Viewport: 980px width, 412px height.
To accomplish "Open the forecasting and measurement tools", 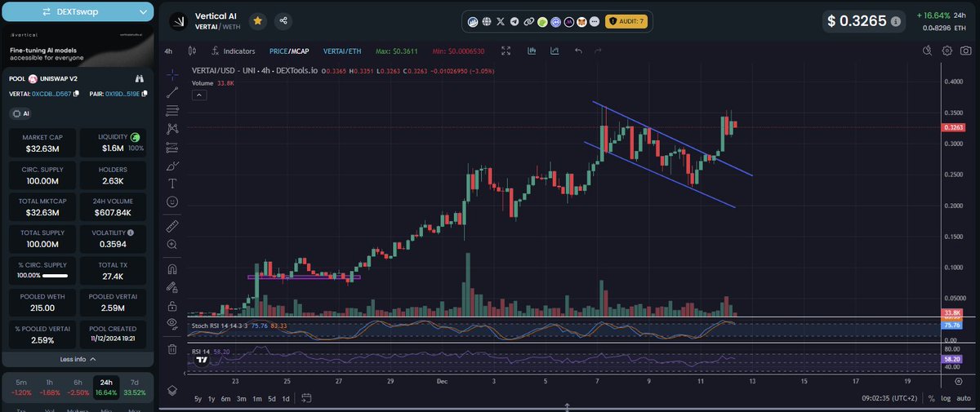I will click(x=172, y=148).
